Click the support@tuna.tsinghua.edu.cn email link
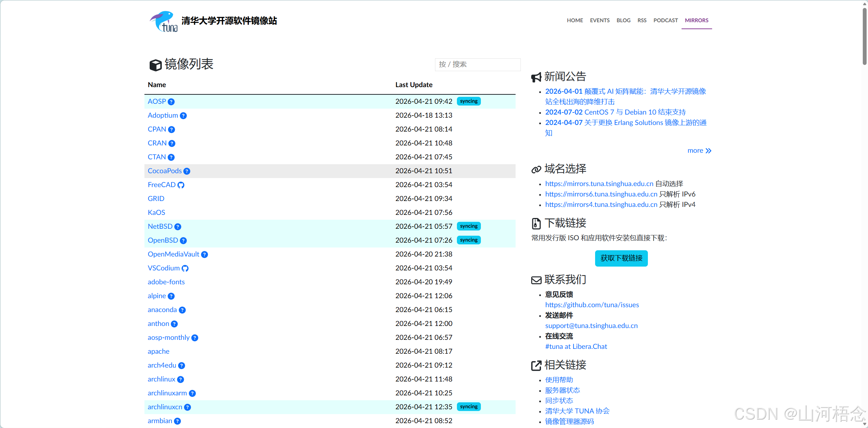This screenshot has height=428, width=868. click(591, 326)
